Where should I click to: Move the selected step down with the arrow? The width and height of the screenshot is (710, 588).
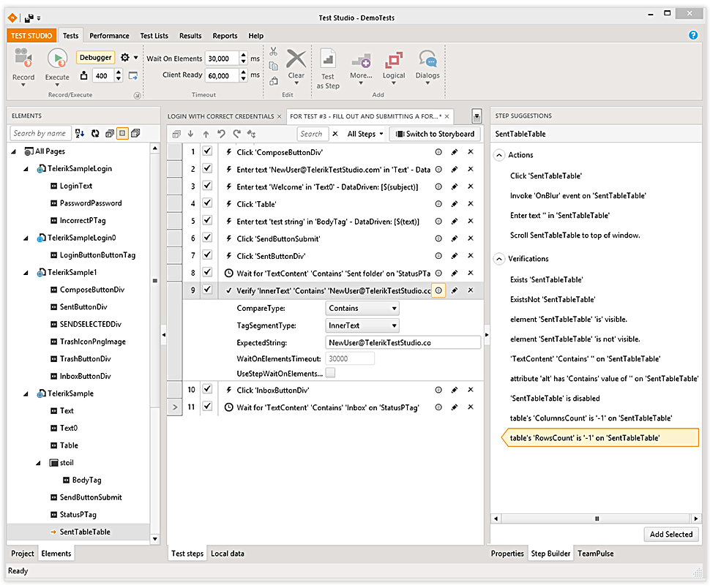(x=190, y=134)
